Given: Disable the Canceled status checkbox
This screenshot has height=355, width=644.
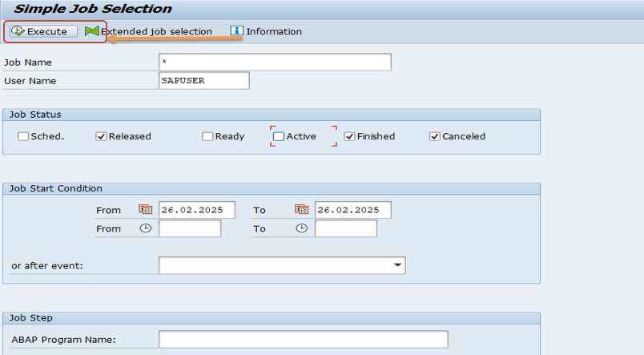Looking at the screenshot, I should [434, 136].
